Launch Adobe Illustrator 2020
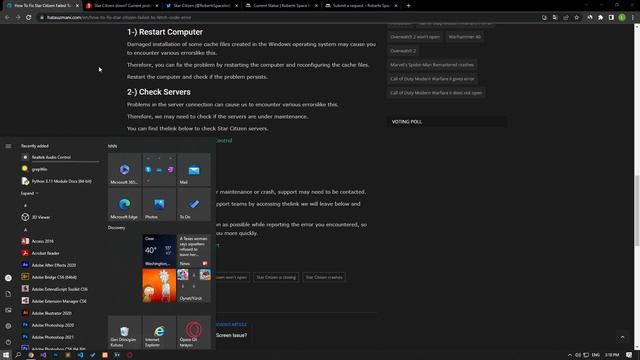 (60, 313)
